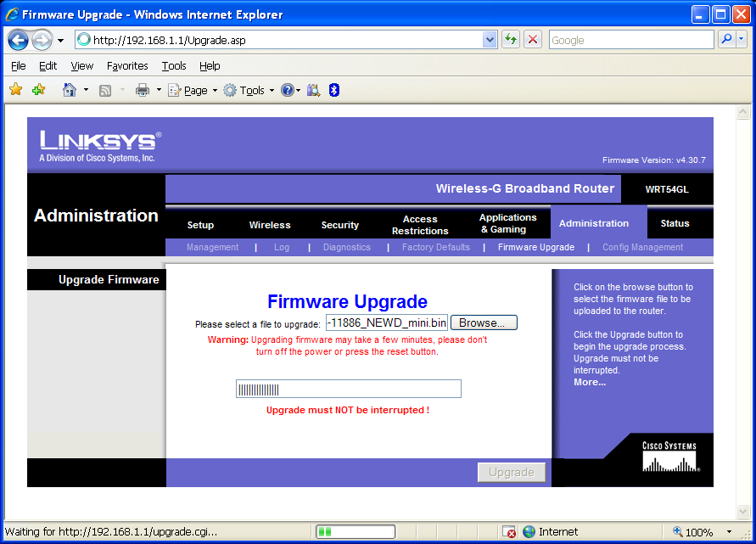
Task: Expand the Print dropdown arrow
Action: click(x=159, y=90)
